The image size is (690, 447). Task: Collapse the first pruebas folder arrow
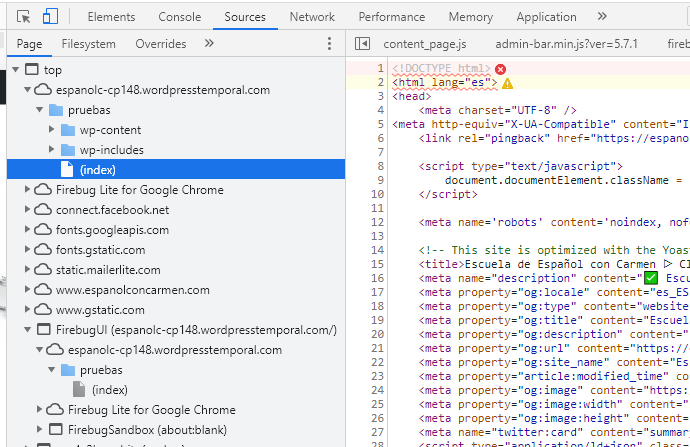[40, 110]
